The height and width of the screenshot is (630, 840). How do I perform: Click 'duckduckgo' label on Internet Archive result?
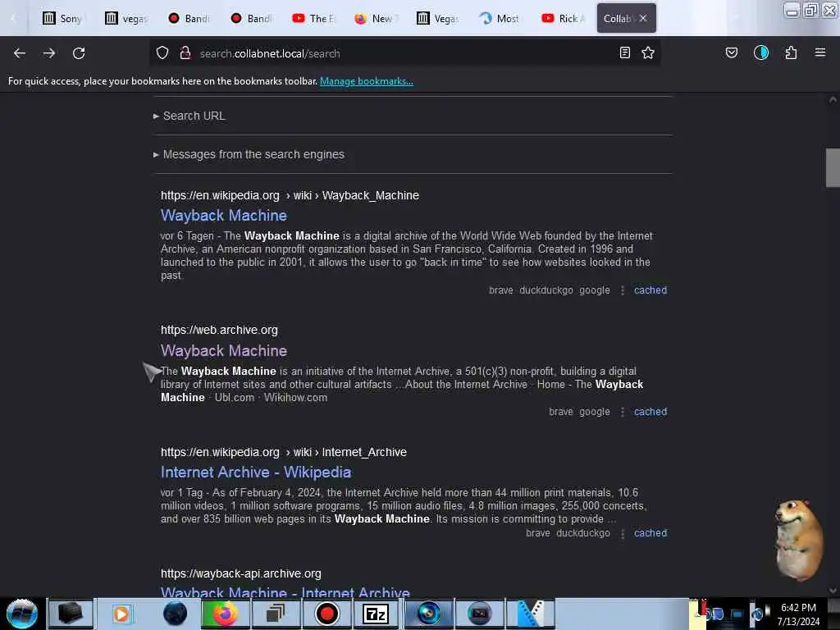pyautogui.click(x=583, y=533)
